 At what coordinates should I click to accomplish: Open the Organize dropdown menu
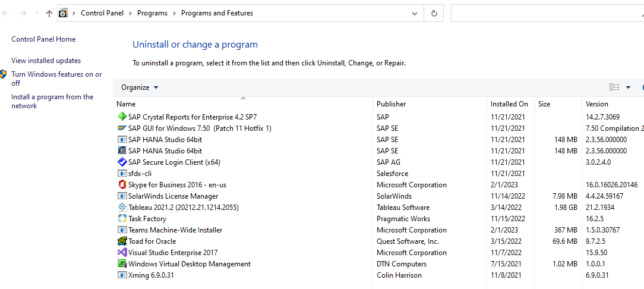[140, 87]
